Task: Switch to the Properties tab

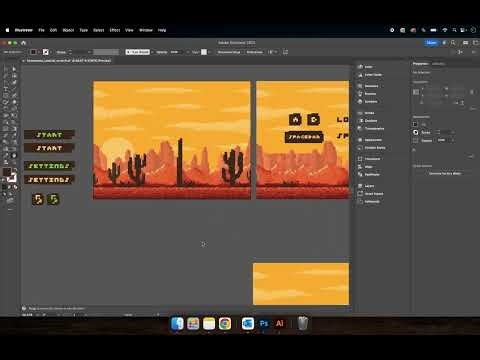Action: (x=420, y=63)
